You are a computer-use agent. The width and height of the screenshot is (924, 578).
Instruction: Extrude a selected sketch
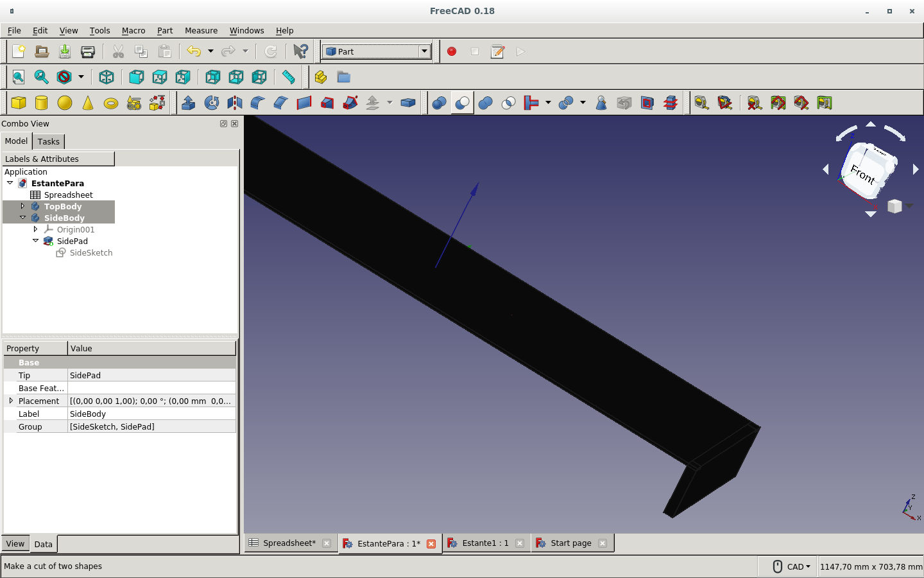(x=189, y=103)
